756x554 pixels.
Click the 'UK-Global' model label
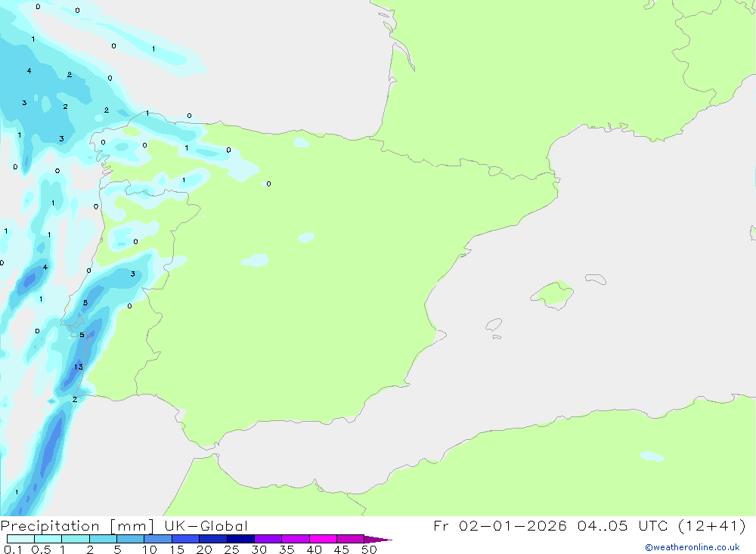[x=206, y=526]
